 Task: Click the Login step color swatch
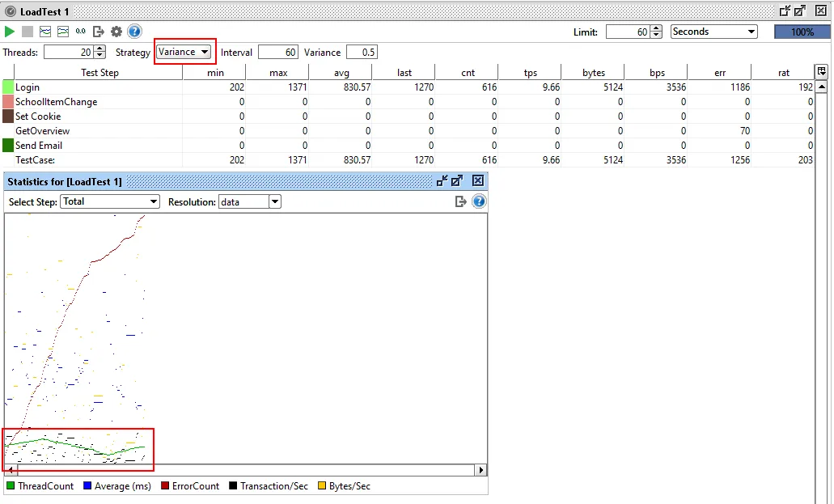8,87
